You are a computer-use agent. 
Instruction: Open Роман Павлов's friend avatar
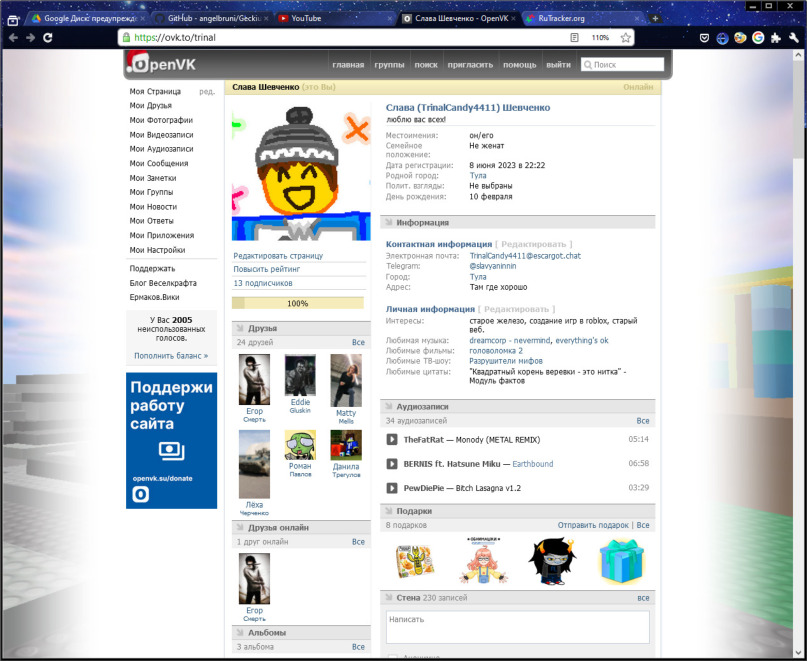300,445
